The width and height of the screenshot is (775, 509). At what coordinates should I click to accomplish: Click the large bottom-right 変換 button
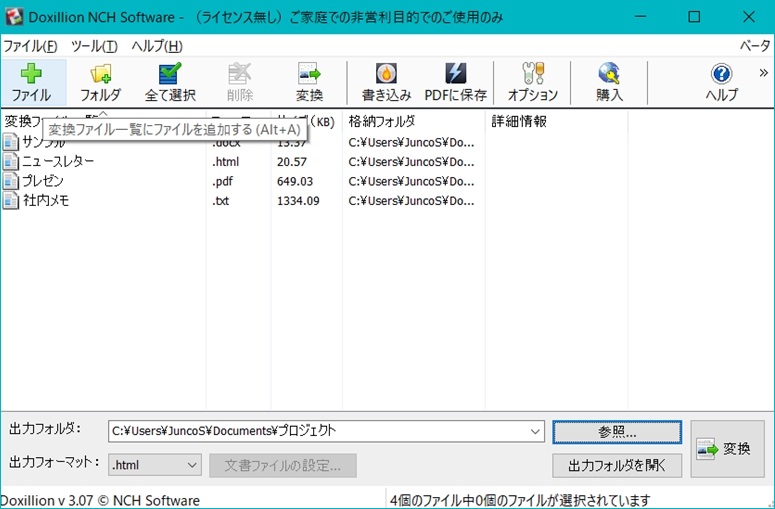pos(728,449)
